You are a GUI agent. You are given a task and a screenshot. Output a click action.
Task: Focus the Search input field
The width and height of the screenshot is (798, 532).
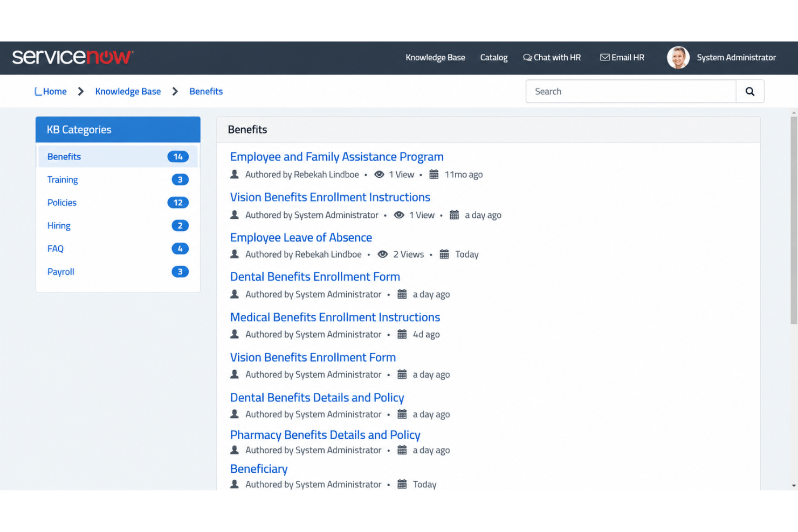pyautogui.click(x=631, y=92)
